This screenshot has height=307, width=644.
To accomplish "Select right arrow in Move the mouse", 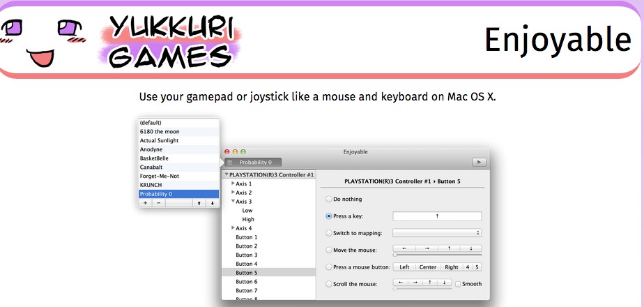I will (x=427, y=248).
